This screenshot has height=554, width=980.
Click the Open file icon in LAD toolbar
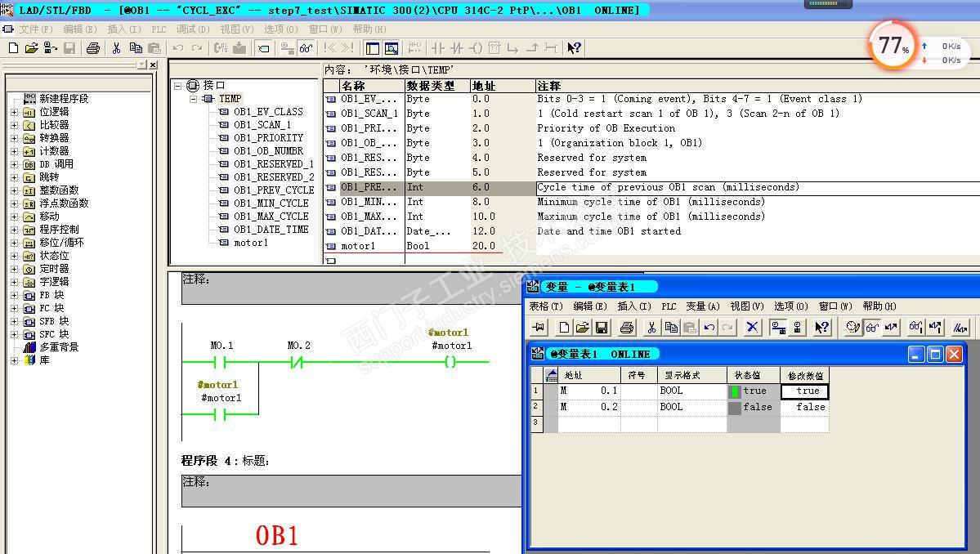tap(32, 48)
